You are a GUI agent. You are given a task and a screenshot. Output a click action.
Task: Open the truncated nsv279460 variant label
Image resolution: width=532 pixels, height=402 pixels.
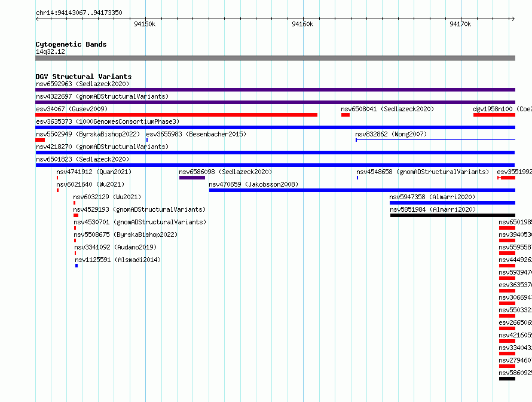tap(515, 360)
